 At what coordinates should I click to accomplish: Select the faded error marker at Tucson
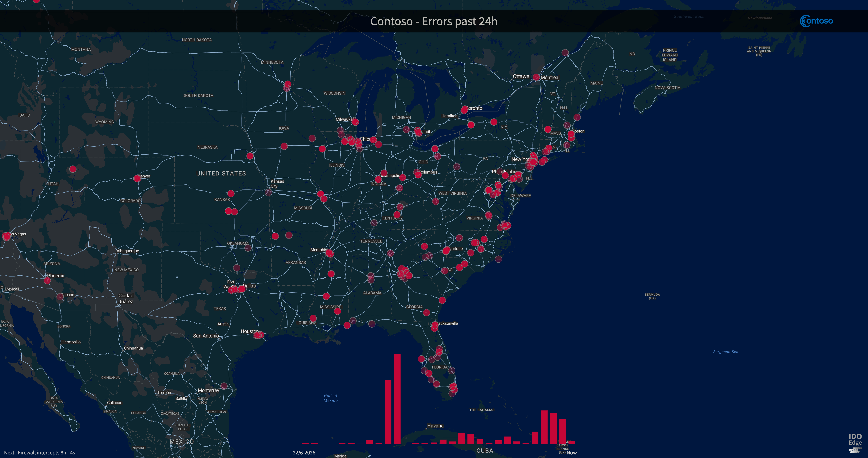point(60,297)
